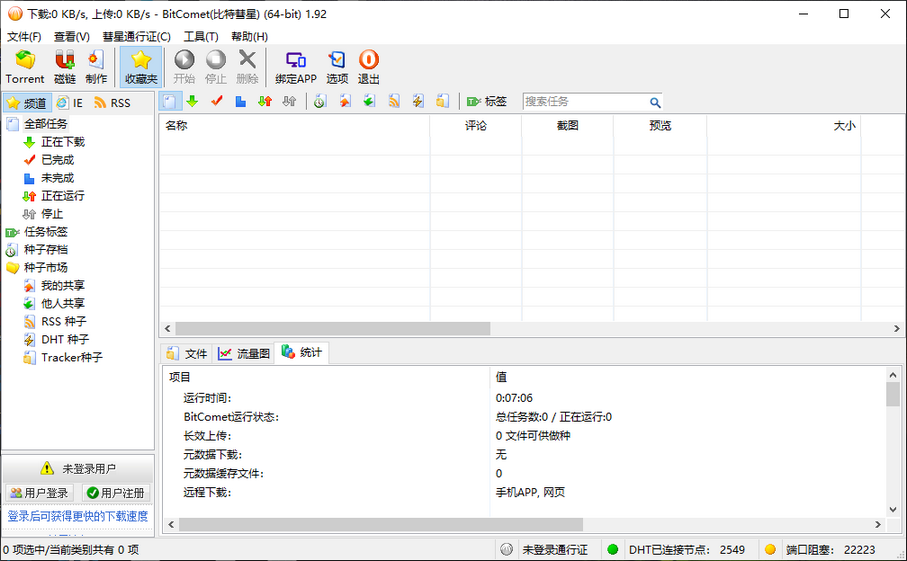Click red checkmark completed filter in filter bar

pos(216,101)
